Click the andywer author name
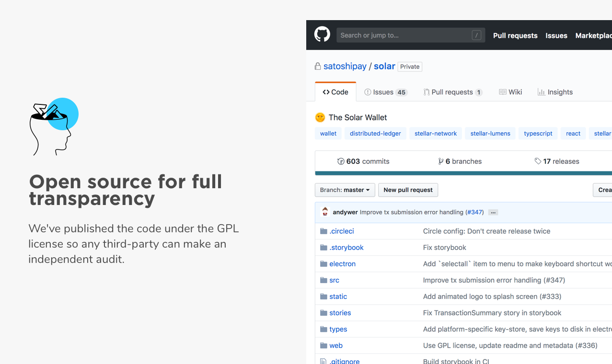 [x=345, y=212]
